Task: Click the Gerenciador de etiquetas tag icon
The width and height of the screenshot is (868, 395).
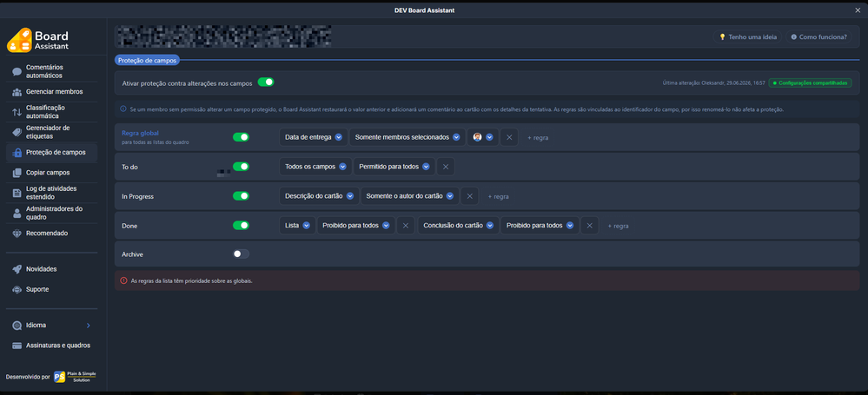Action: click(x=17, y=132)
